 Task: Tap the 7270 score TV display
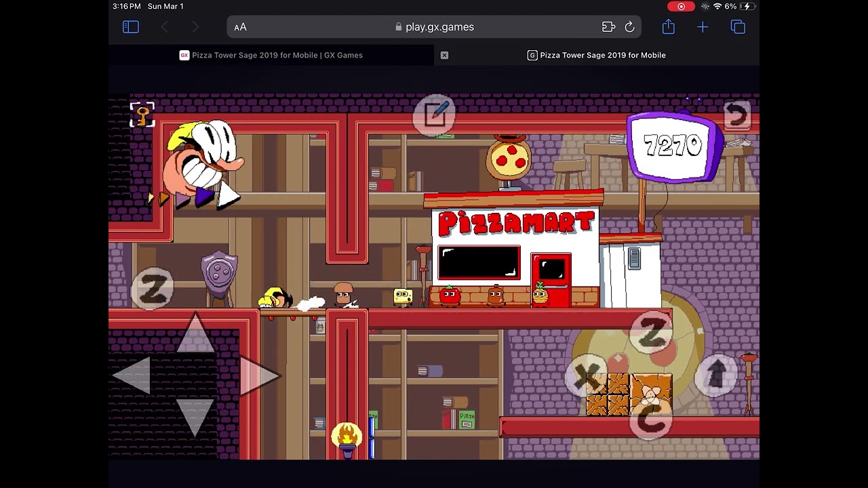point(674,146)
